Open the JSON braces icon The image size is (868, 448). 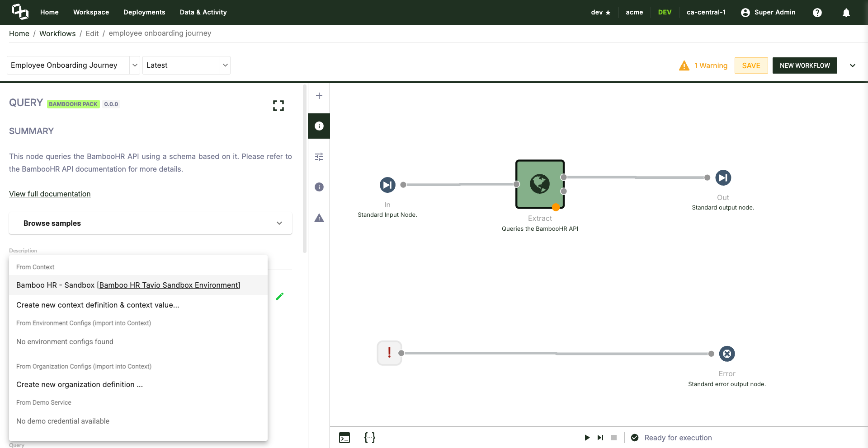point(370,438)
